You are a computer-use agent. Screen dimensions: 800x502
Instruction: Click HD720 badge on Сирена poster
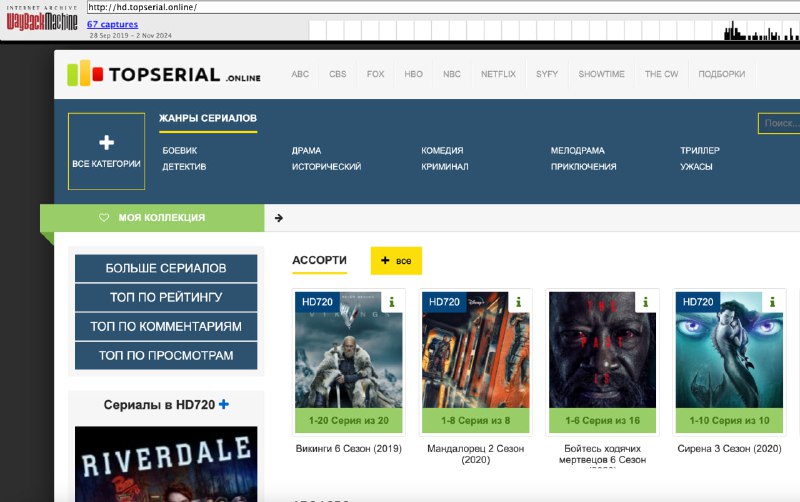pyautogui.click(x=698, y=302)
